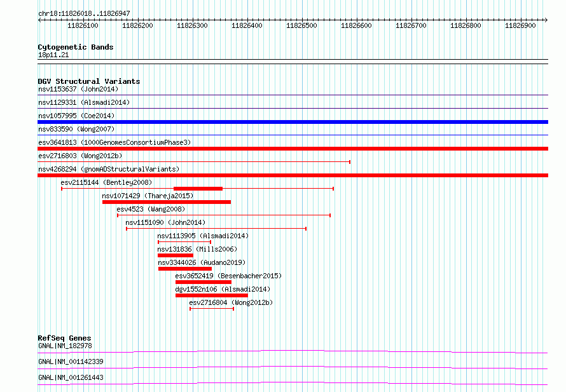Click GNAL|NM_001261443 transcript label

[x=71, y=377]
